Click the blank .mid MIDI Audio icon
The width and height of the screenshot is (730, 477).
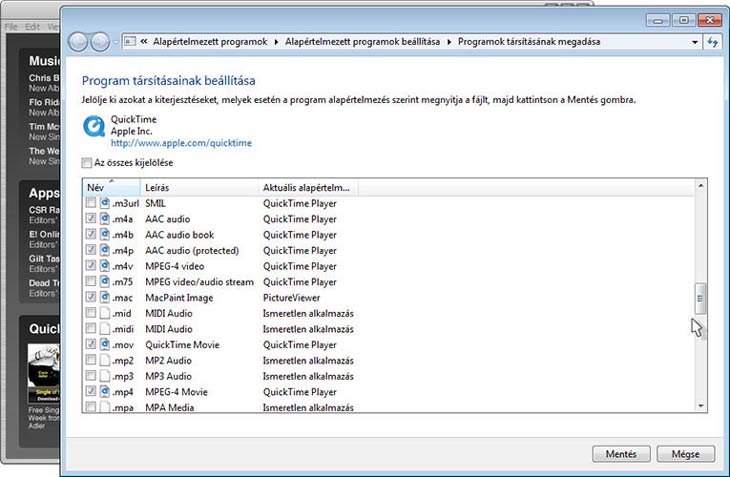(106, 314)
